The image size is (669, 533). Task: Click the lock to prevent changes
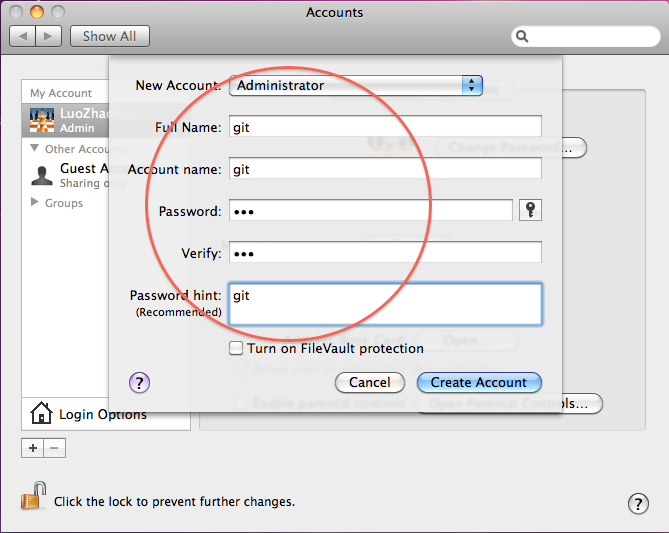(35, 497)
